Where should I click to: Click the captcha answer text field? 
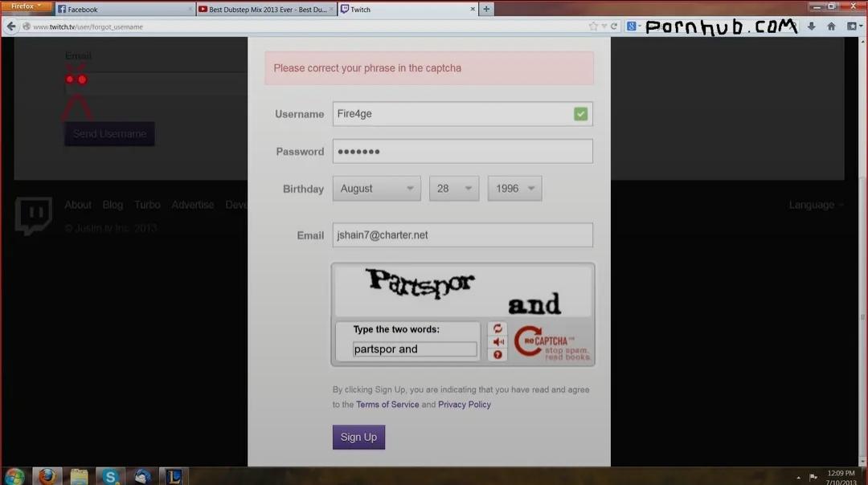[x=415, y=349]
